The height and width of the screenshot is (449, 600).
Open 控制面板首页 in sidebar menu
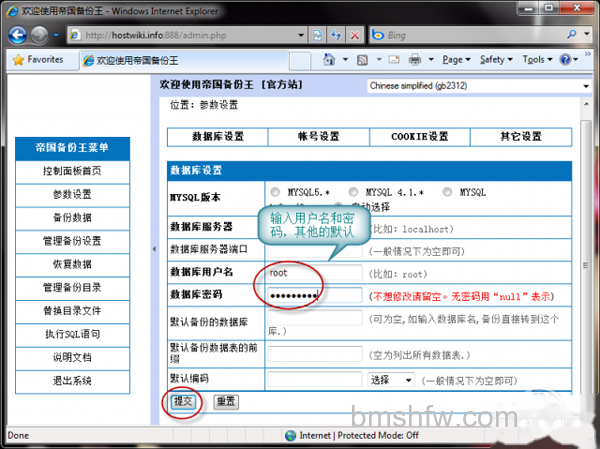[72, 171]
